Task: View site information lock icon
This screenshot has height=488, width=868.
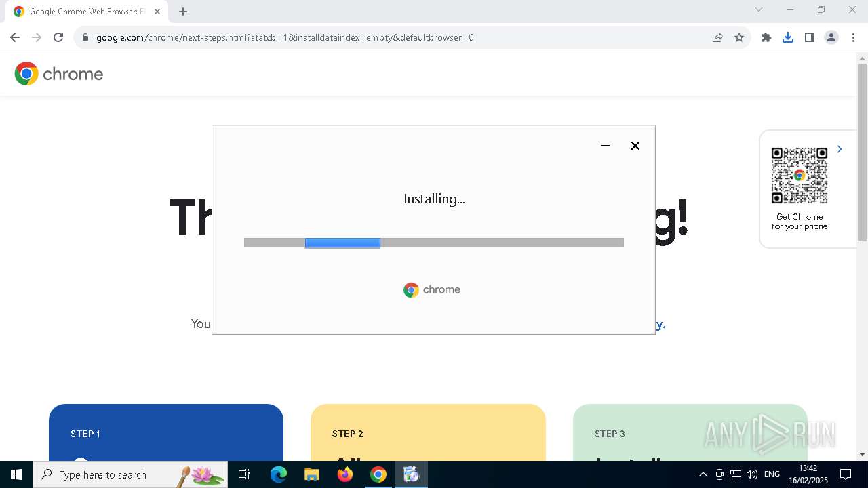Action: (85, 37)
